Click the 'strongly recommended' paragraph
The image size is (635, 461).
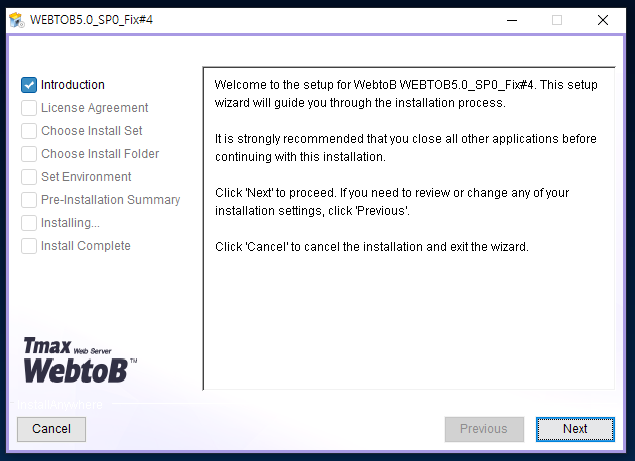pos(406,147)
